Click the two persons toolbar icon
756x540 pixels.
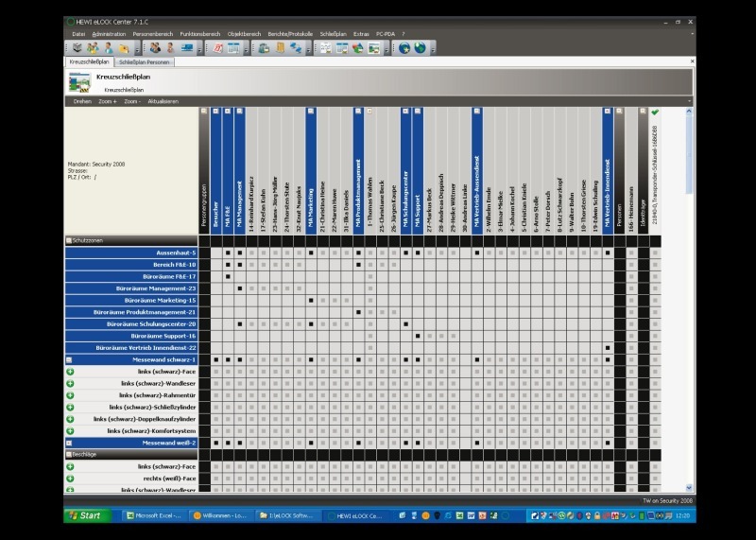click(155, 48)
